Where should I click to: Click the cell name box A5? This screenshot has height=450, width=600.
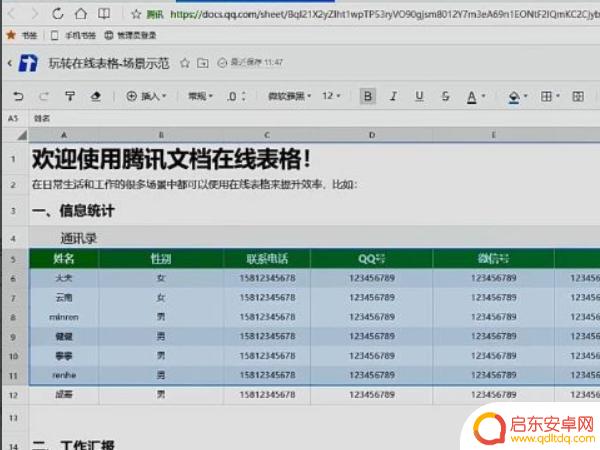[13, 118]
